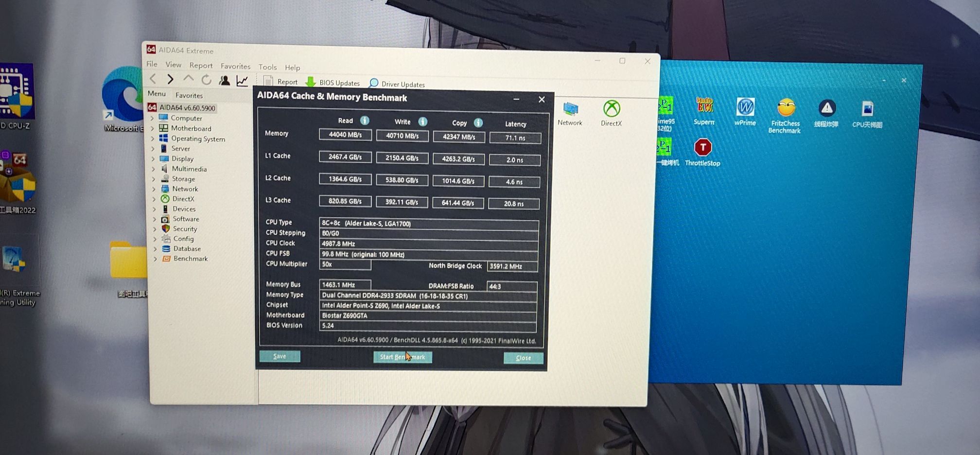Open the warning triangle app icon

coord(826,113)
